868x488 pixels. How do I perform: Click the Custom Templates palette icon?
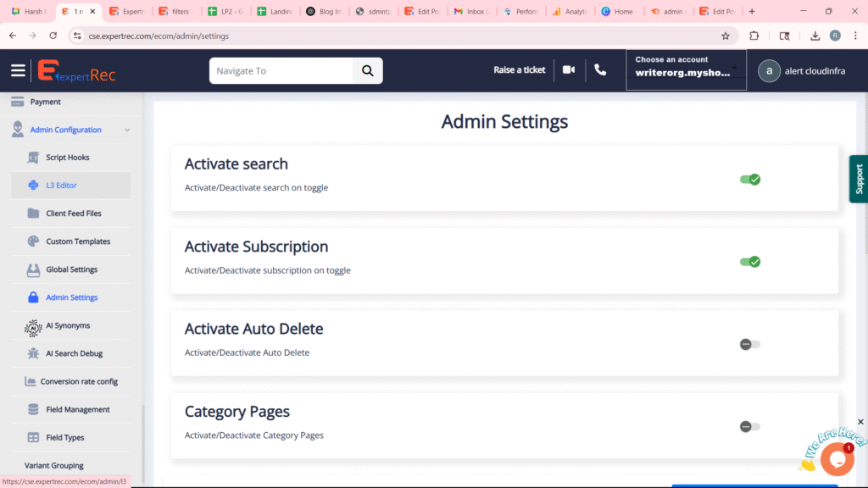click(x=34, y=241)
